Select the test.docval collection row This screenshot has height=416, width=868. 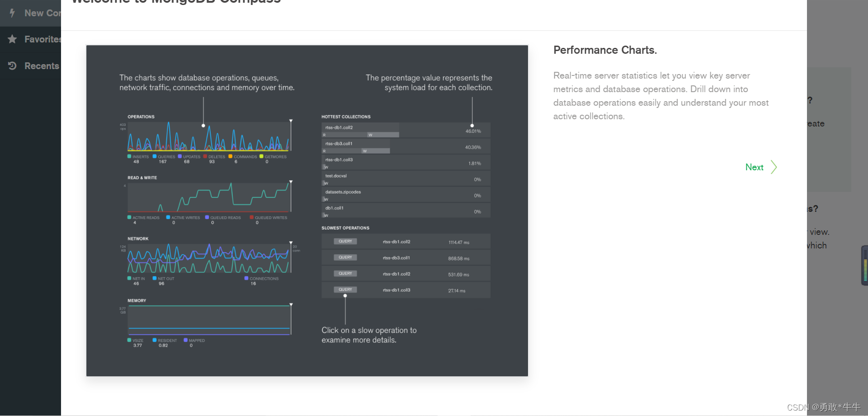point(406,178)
